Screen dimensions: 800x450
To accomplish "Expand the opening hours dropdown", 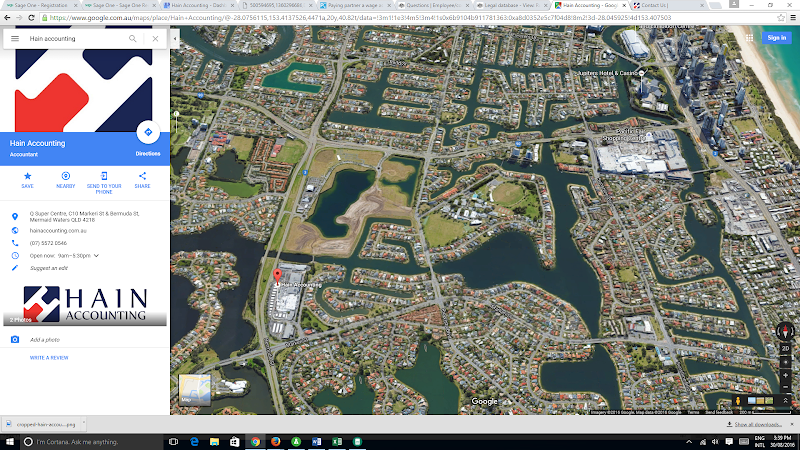I will coord(97,256).
